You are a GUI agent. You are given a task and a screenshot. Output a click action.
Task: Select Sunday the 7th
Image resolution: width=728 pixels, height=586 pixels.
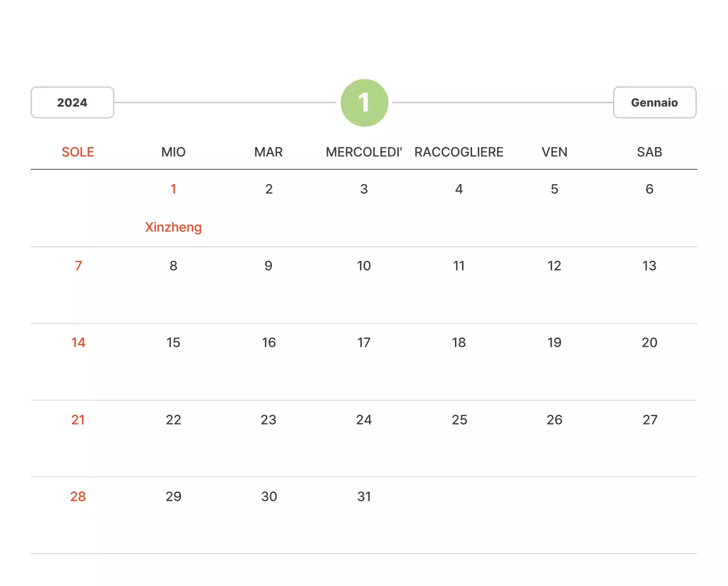tap(78, 265)
